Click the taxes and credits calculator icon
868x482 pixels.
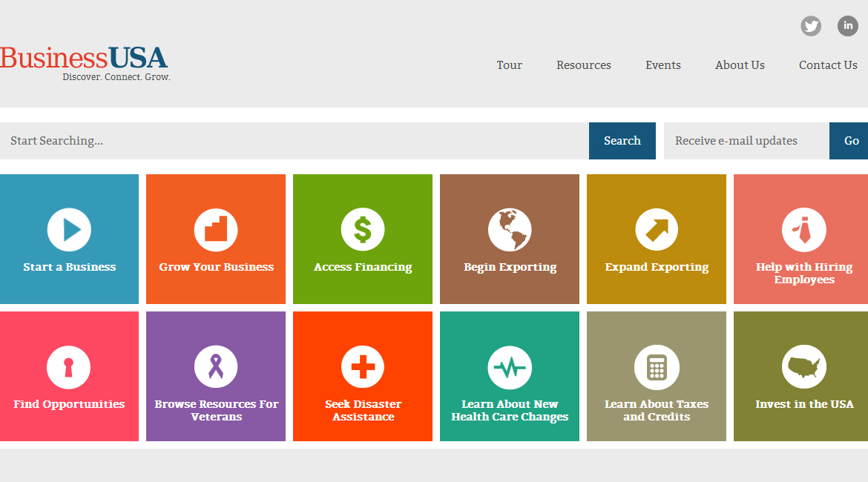(657, 367)
